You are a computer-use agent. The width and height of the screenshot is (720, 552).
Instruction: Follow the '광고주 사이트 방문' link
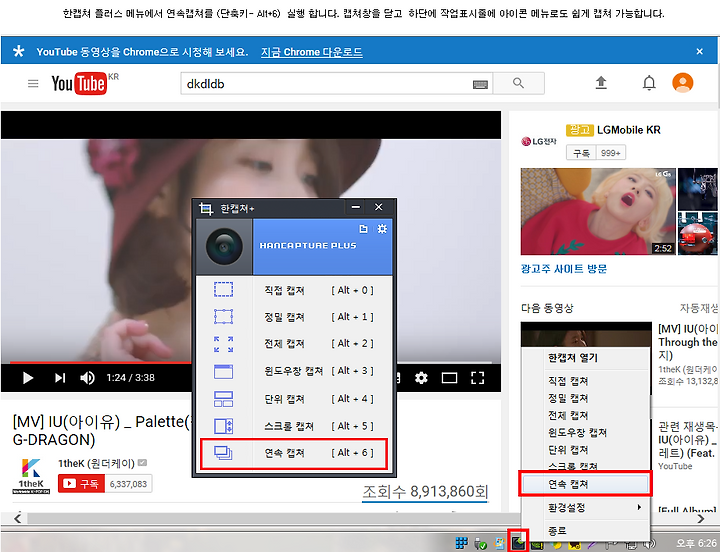click(563, 269)
